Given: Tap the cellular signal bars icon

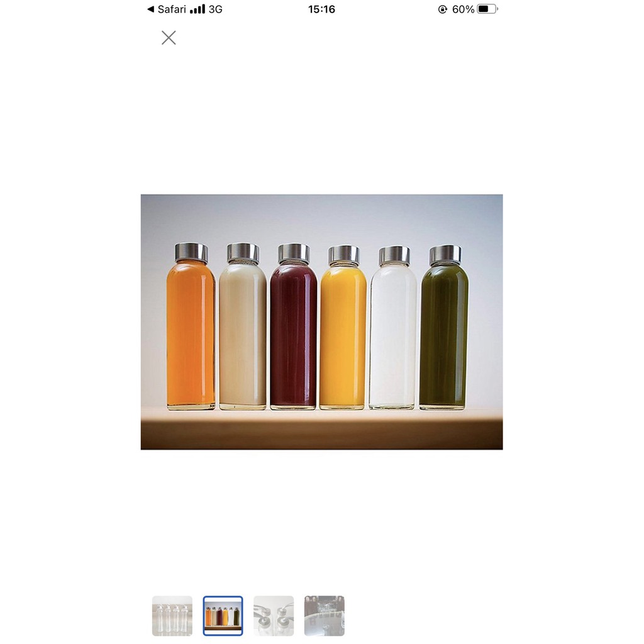Looking at the screenshot, I should 197,9.
